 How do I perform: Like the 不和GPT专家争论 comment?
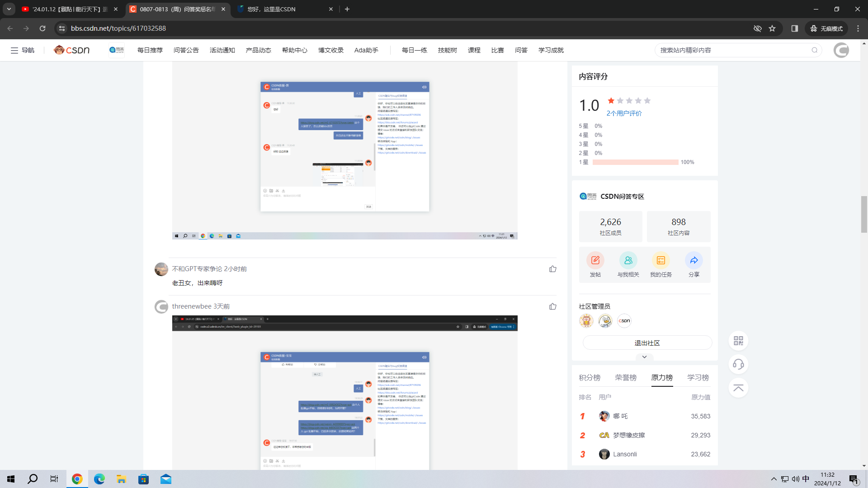(552, 269)
